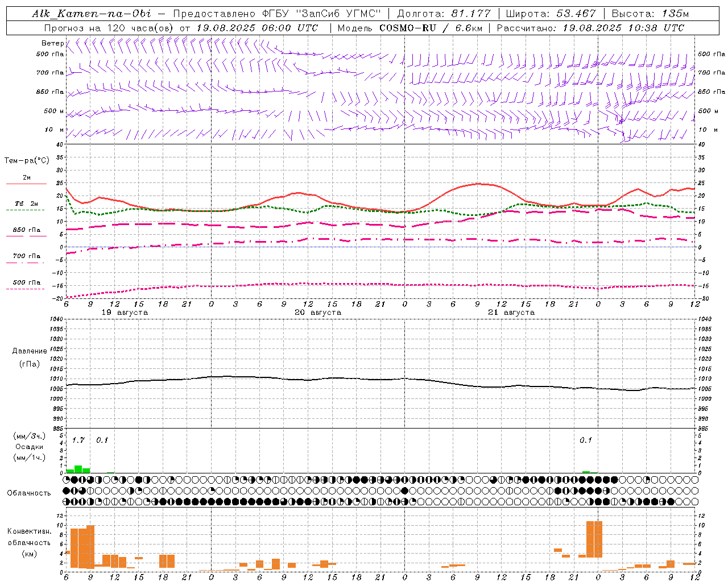Click the model name COSMO-RU / 6.6км
The image size is (728, 582).
[x=431, y=28]
